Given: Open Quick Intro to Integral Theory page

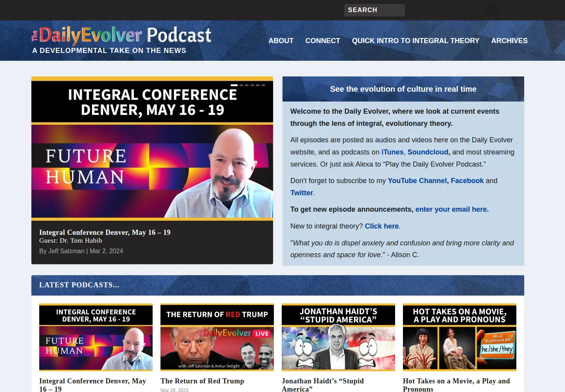Looking at the screenshot, I should click(x=416, y=41).
